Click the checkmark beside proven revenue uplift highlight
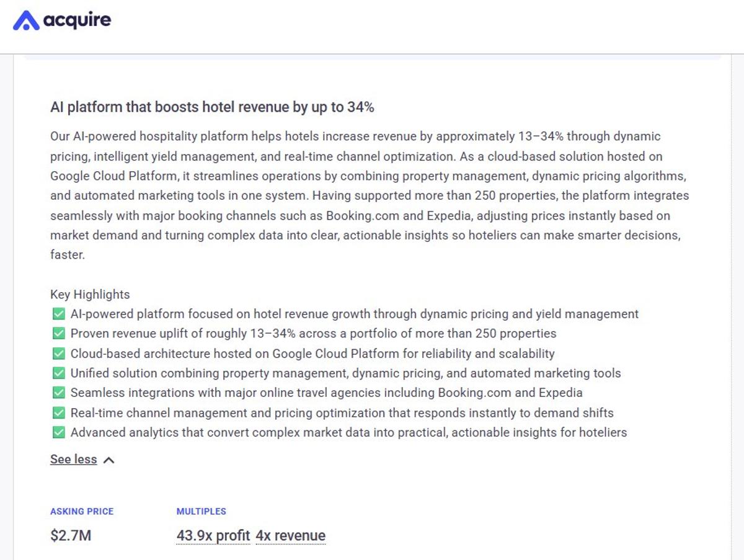Viewport: 744px width, 560px height. 58,334
